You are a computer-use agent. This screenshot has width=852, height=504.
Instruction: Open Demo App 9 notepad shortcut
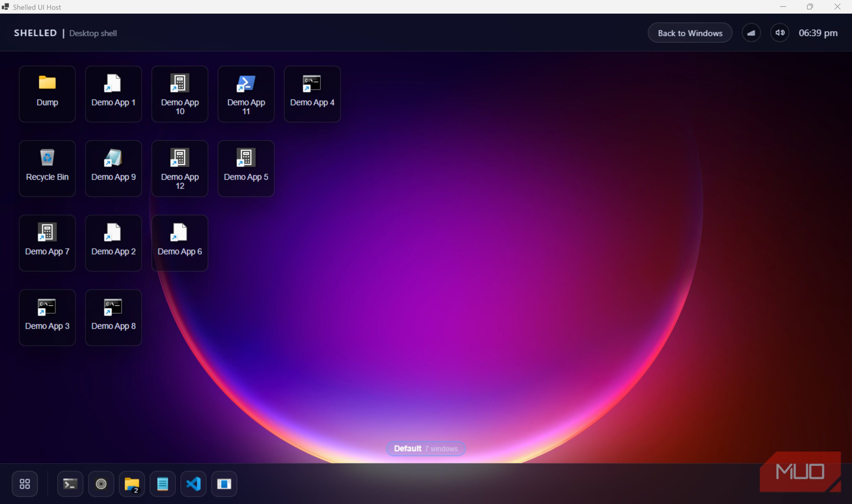pyautogui.click(x=113, y=169)
